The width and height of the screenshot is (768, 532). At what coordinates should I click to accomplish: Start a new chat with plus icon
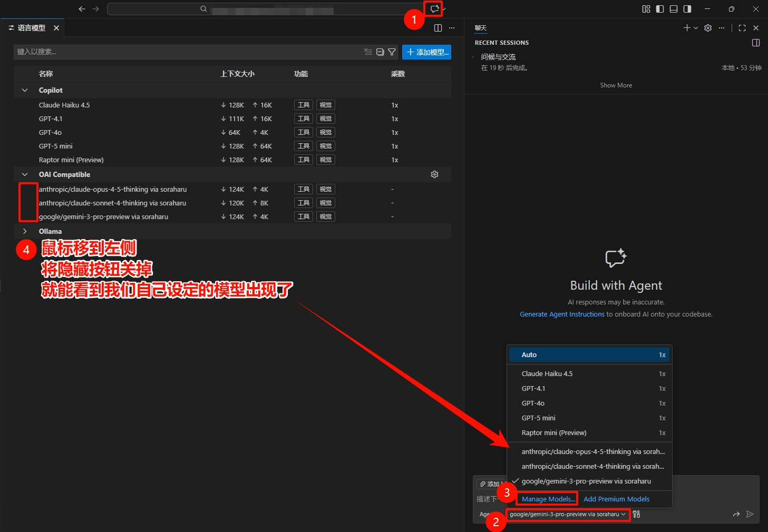point(687,28)
